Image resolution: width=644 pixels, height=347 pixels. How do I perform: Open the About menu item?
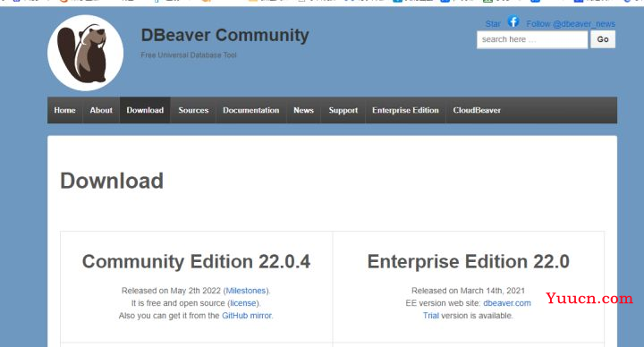coord(101,110)
